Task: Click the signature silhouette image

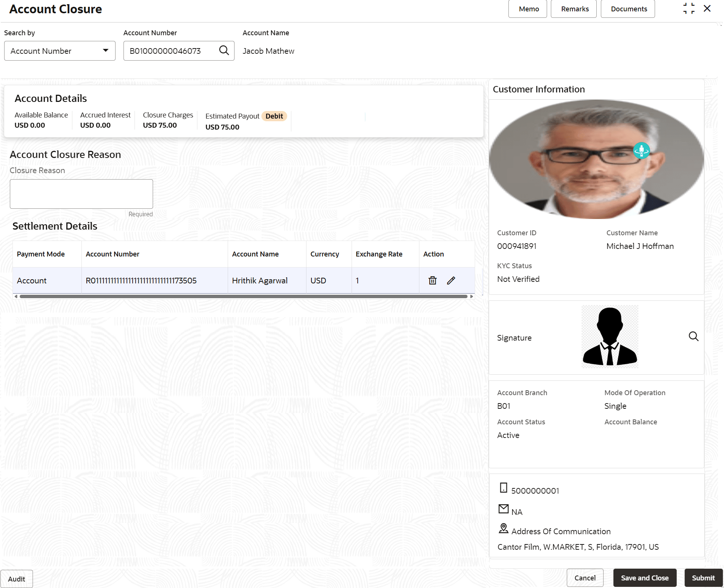Action: (610, 336)
